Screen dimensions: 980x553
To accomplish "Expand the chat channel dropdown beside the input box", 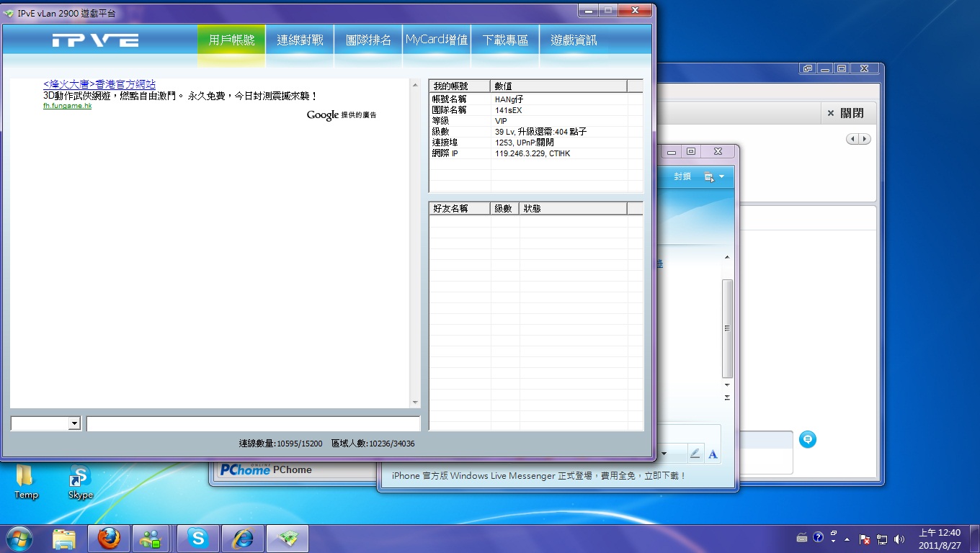I will coord(73,424).
